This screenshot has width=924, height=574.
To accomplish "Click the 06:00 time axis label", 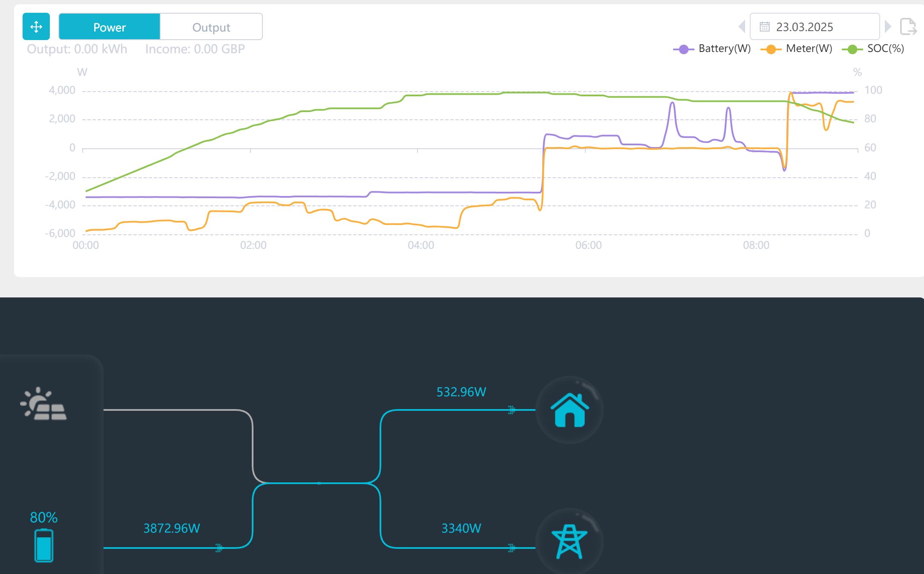I will click(589, 245).
